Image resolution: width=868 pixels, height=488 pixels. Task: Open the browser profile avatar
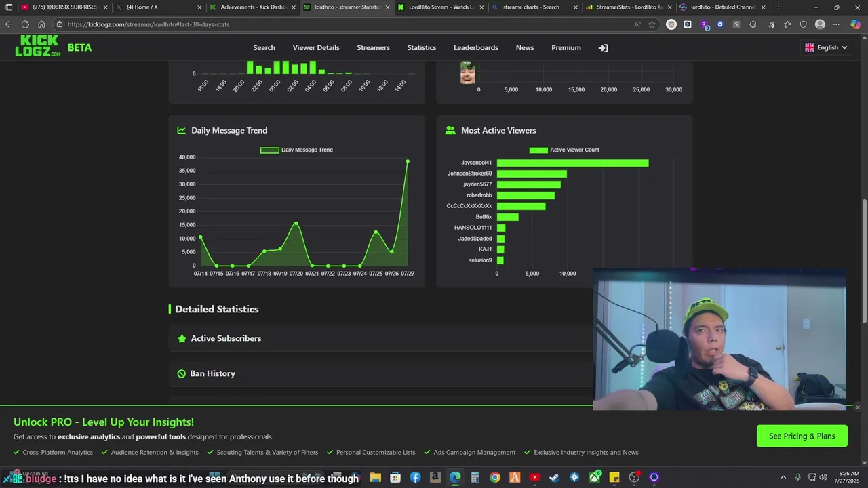tap(820, 24)
